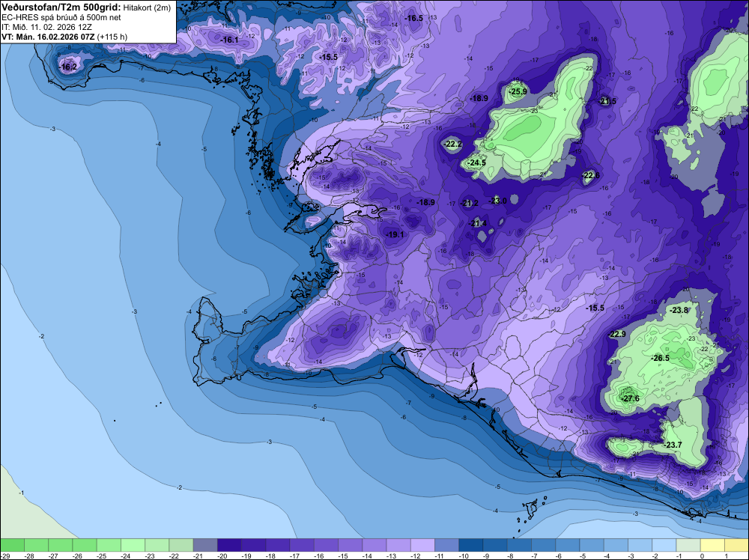The height and width of the screenshot is (560, 749).
Task: Pick the periwinkle legend swatch above -11
Action: point(446,545)
